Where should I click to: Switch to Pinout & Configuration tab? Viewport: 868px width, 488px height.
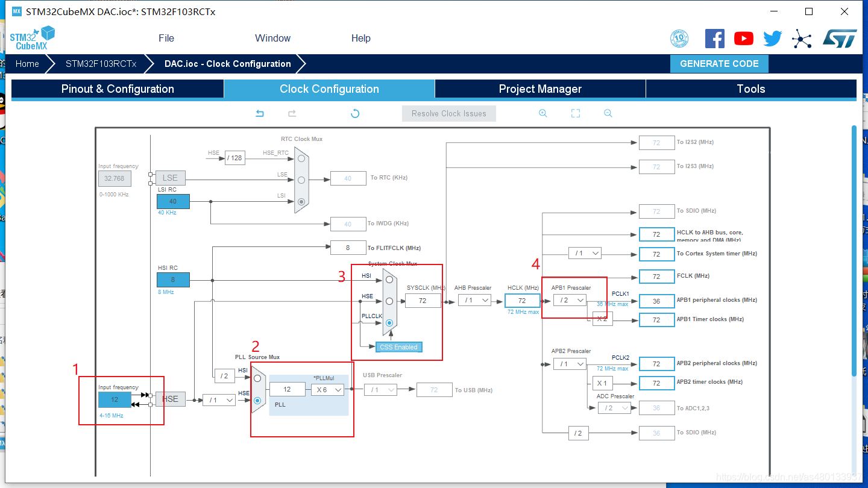click(x=118, y=89)
